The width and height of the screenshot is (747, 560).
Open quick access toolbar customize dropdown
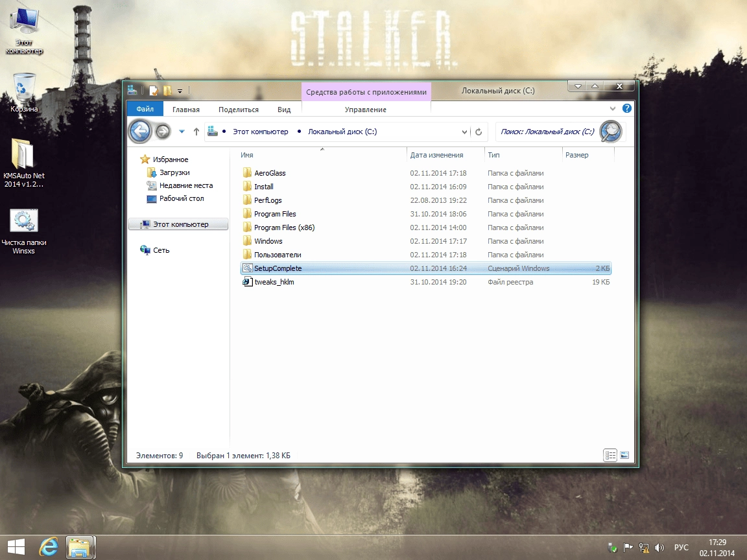click(x=180, y=91)
